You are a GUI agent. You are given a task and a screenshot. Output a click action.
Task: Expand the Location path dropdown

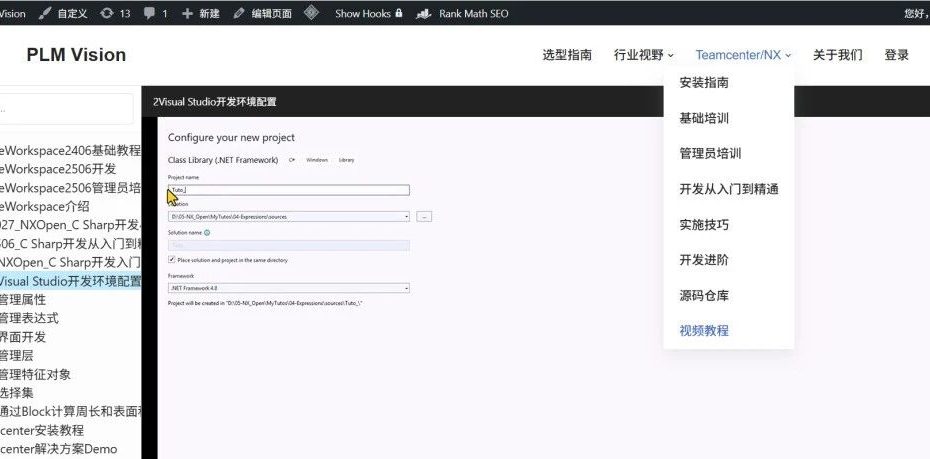[x=406, y=216]
